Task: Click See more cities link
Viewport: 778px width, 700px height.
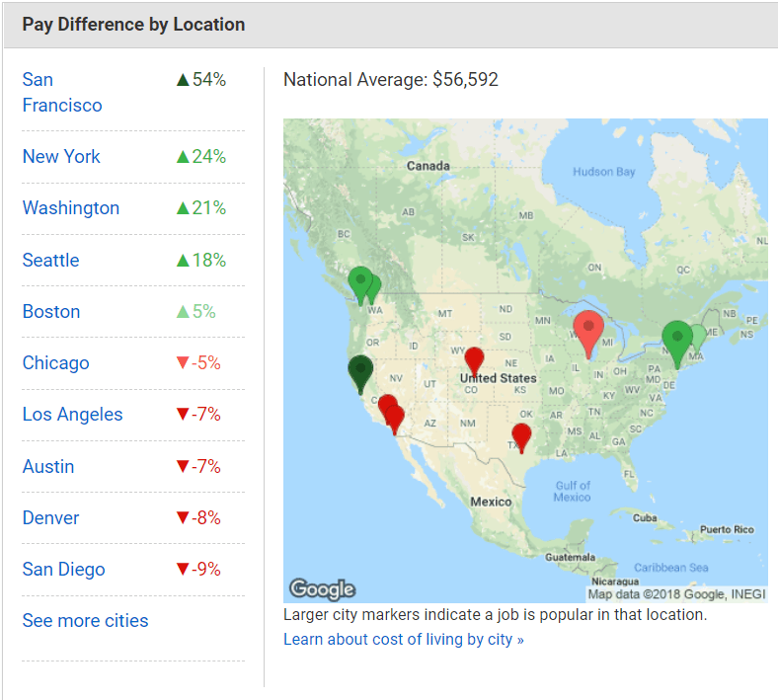Action: 85,621
